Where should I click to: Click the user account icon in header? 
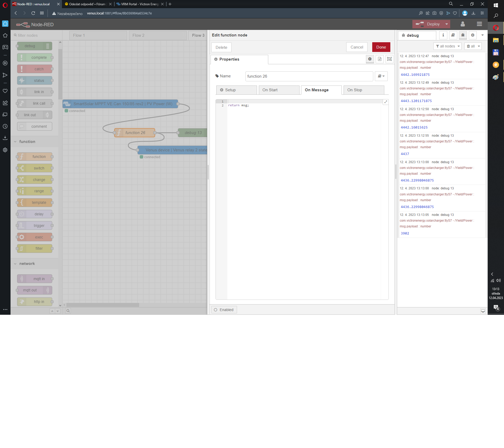[463, 24]
